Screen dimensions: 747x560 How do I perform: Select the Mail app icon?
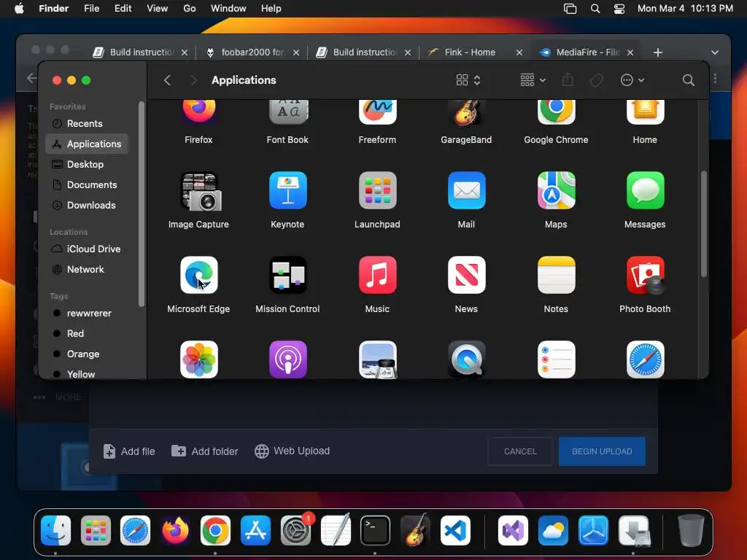pos(466,190)
